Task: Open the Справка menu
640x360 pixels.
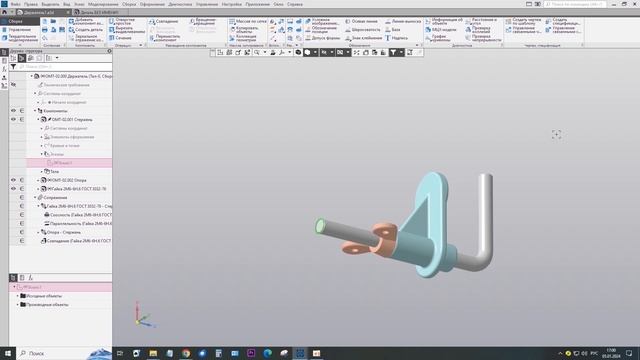Action: [x=295, y=4]
